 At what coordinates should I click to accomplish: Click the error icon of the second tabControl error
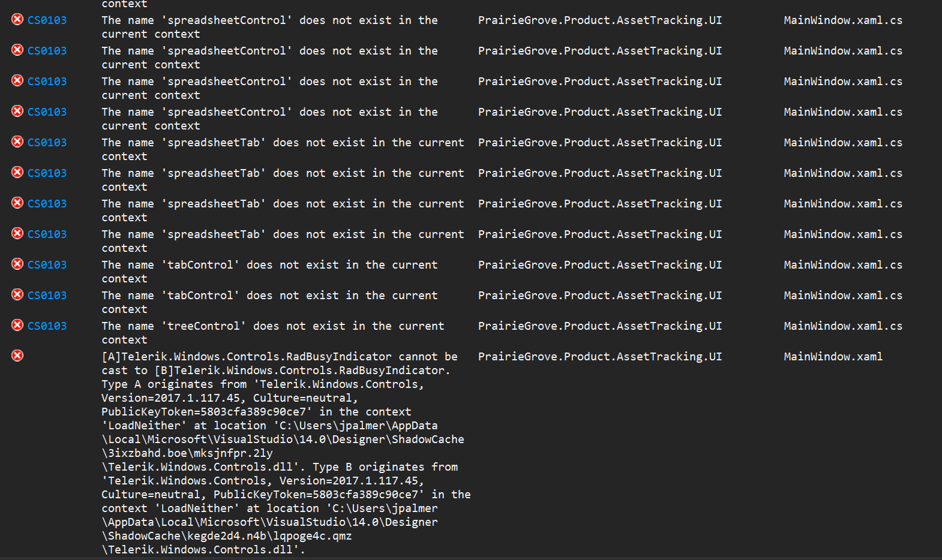pyautogui.click(x=17, y=294)
